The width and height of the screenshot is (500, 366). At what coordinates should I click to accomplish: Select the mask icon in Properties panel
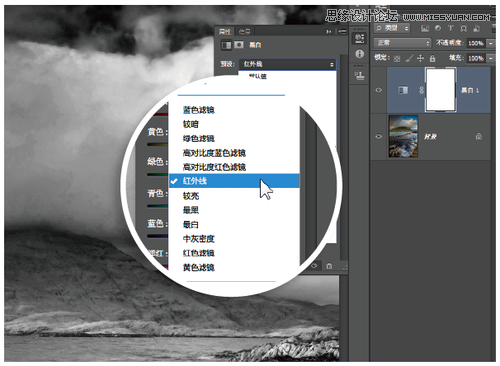[239, 45]
